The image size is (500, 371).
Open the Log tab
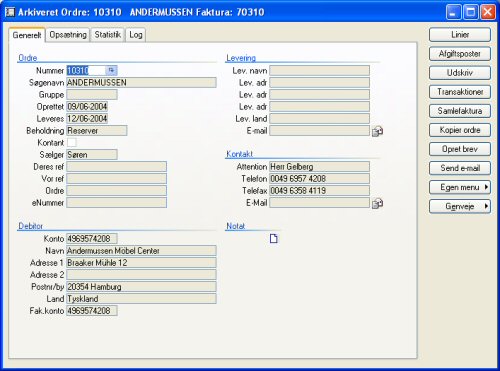(136, 34)
